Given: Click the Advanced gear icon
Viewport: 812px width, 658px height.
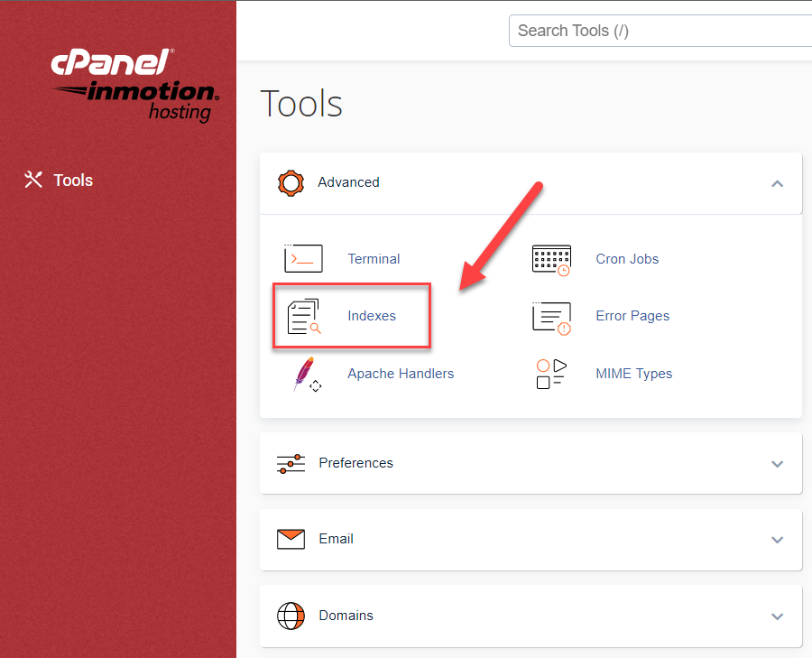Looking at the screenshot, I should 291,183.
